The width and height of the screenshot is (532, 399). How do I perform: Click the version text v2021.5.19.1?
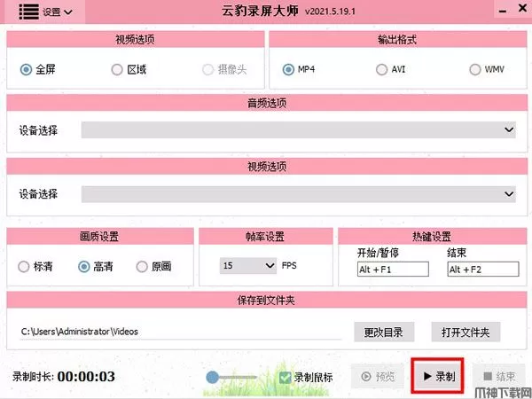(x=330, y=12)
